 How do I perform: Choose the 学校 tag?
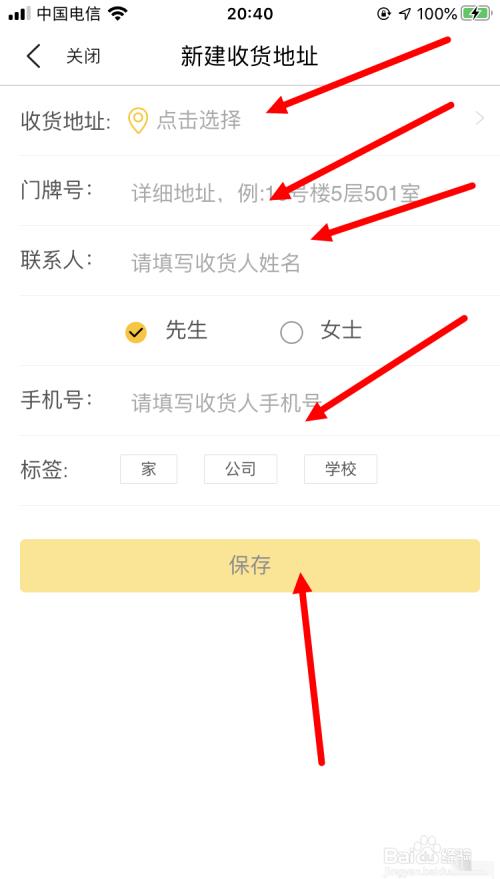click(x=341, y=469)
